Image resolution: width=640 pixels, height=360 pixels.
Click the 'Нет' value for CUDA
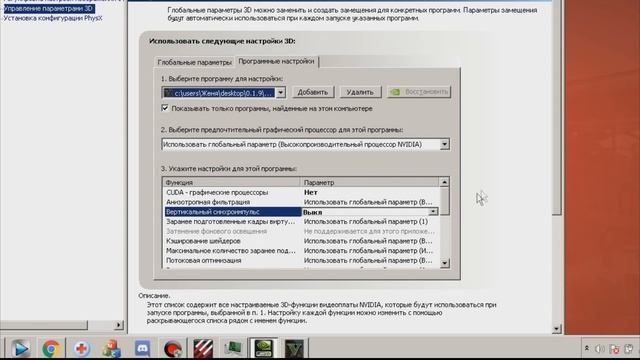tap(311, 192)
